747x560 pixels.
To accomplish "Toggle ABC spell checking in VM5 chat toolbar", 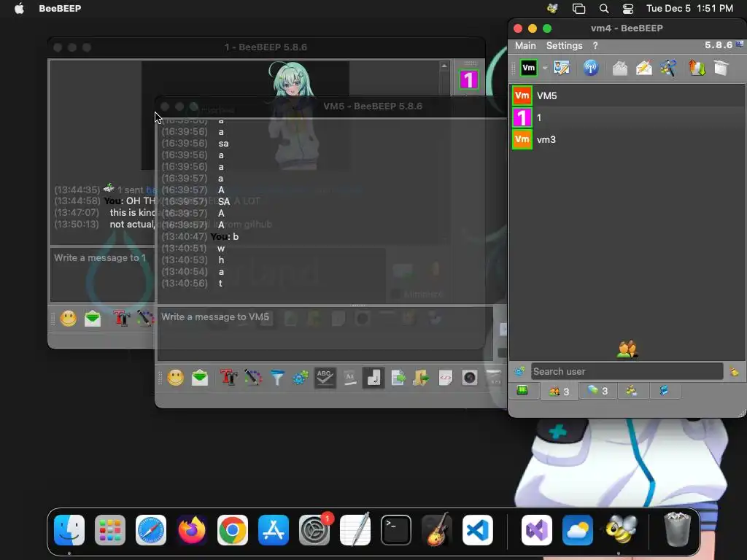I will [x=325, y=378].
